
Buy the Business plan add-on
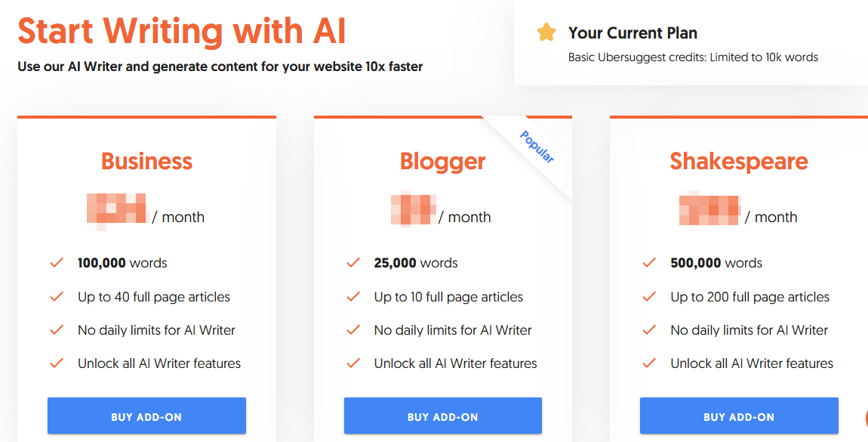[146, 416]
